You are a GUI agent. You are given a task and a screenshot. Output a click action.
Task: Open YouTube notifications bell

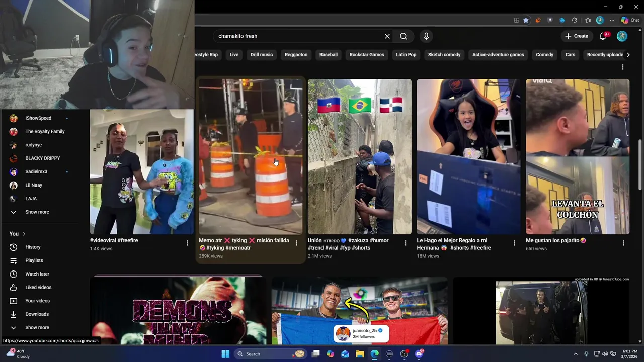tap(604, 36)
